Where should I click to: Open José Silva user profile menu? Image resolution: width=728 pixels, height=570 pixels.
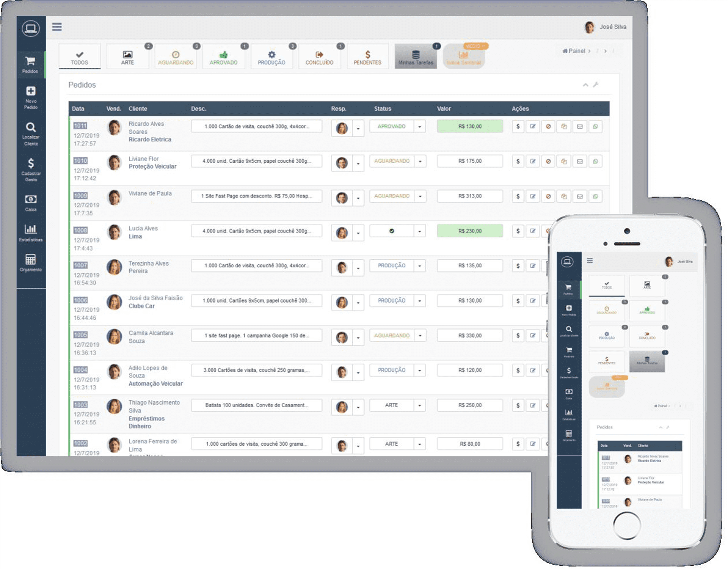click(x=606, y=27)
